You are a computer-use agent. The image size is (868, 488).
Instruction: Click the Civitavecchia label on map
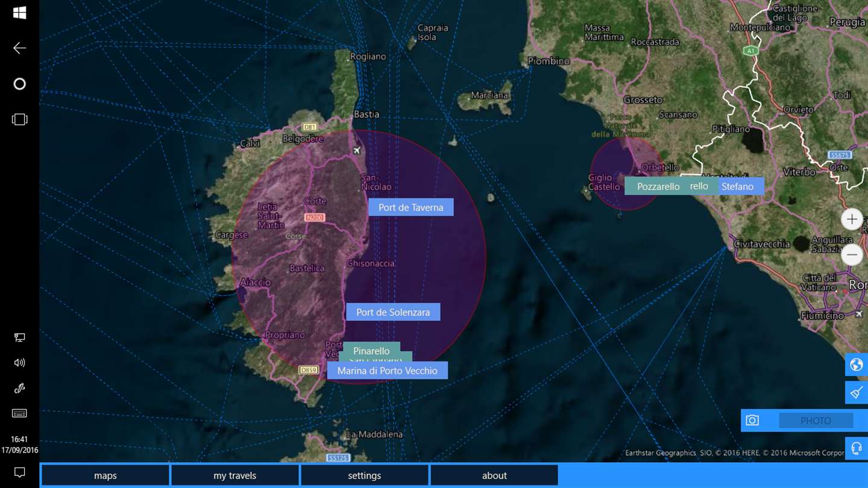point(763,244)
